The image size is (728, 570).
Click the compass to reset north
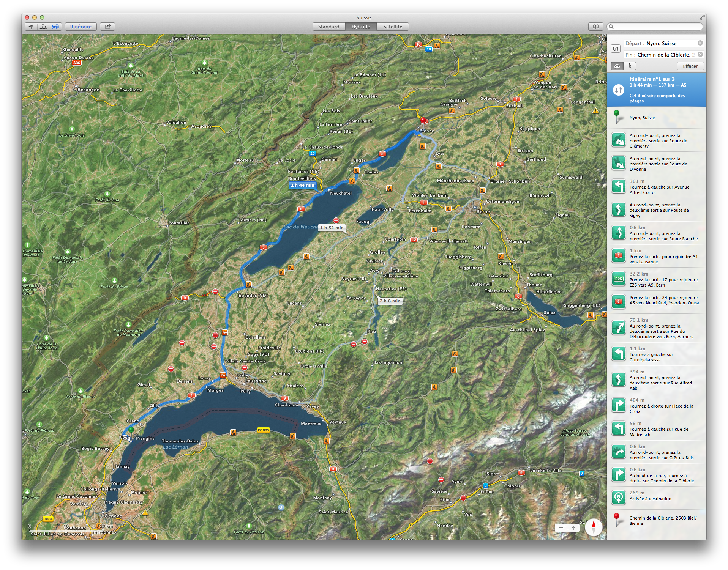[x=594, y=527]
